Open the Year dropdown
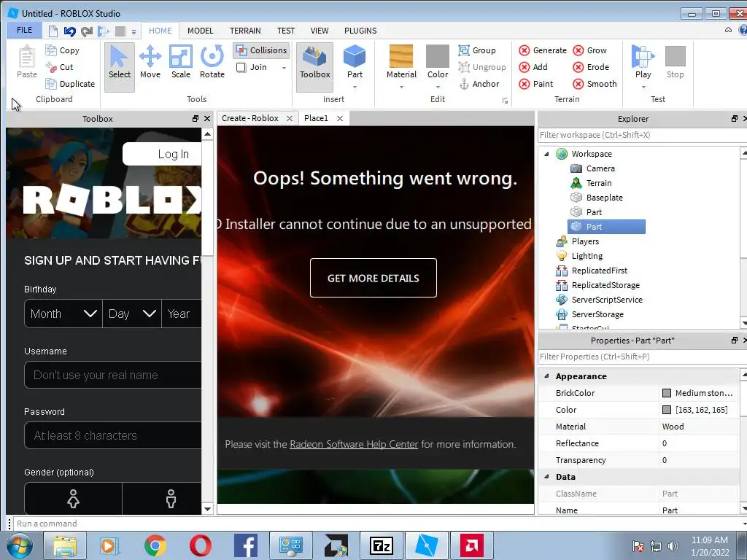Viewport: 747px width, 560px height. [x=182, y=314]
